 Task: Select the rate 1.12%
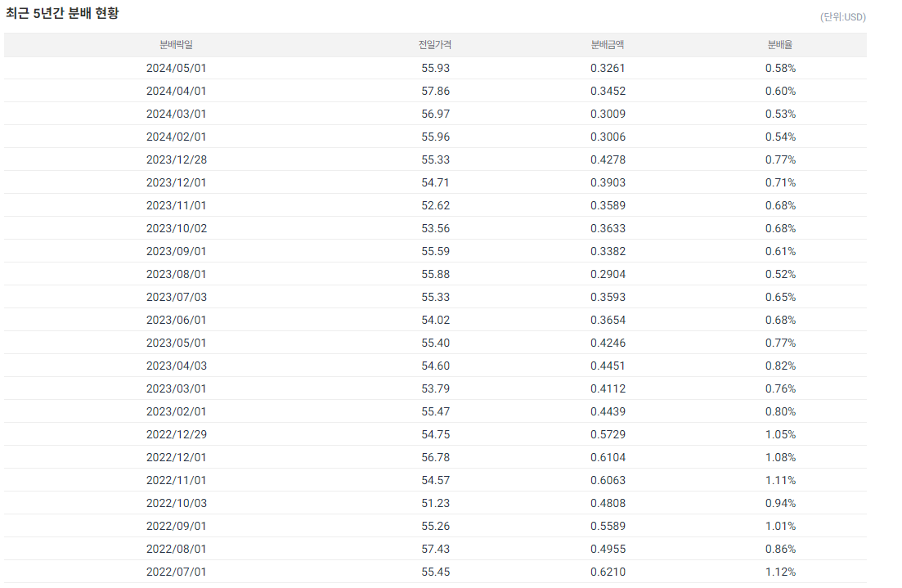pos(781,572)
